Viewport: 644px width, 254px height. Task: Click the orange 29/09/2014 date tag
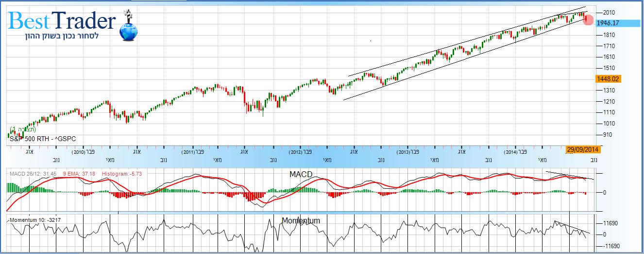tap(580, 150)
